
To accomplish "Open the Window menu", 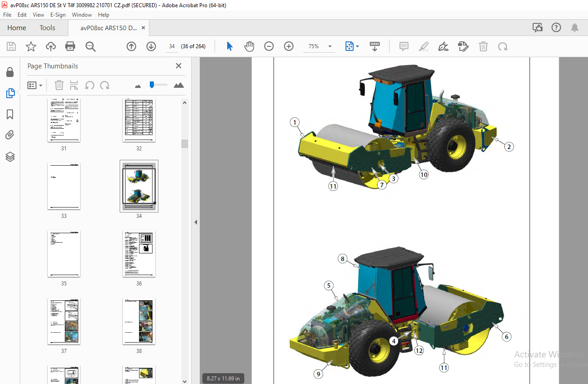I will tap(82, 15).
